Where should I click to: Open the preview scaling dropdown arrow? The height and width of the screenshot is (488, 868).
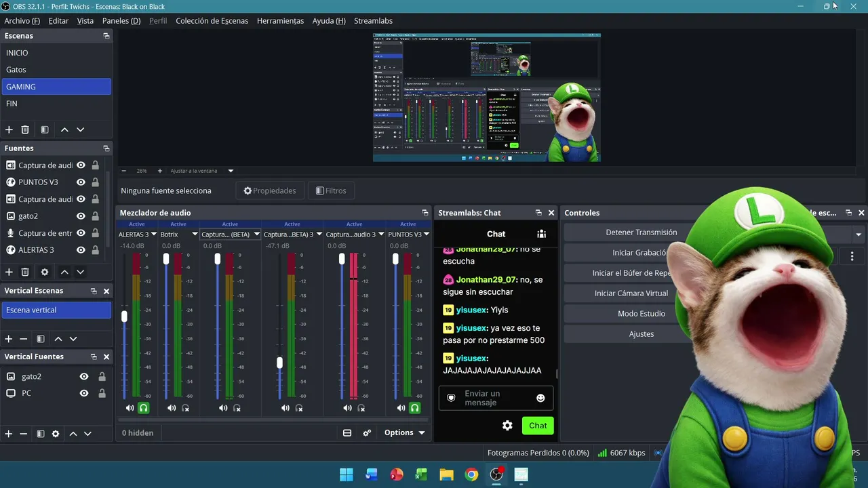tap(231, 171)
